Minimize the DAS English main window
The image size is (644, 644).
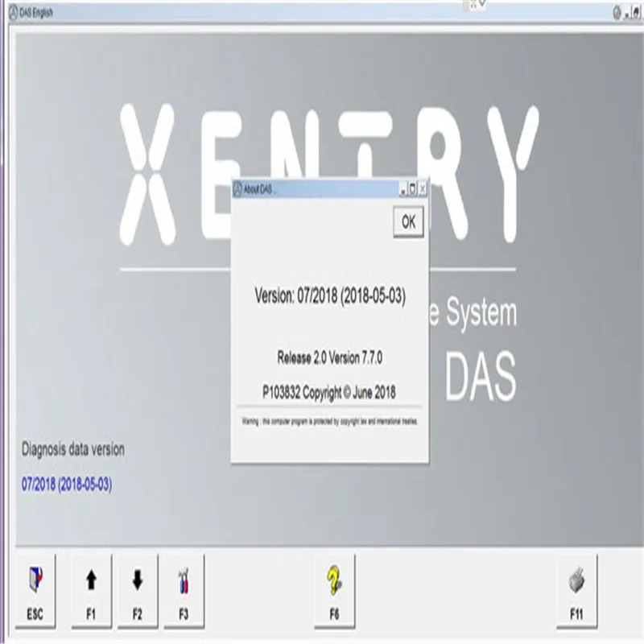[627, 14]
